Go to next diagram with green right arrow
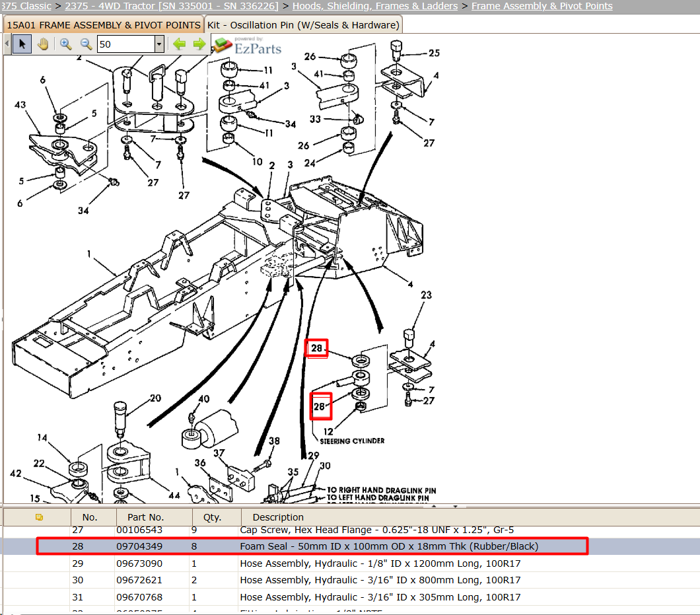Screen dimensions: 700x615 pos(199,44)
